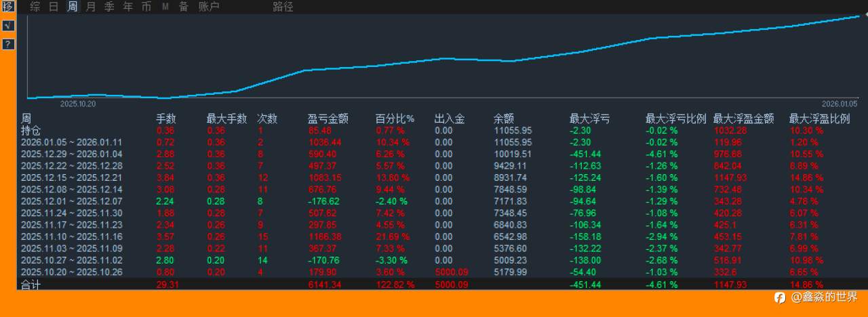Click the 余额 column header
868x317 pixels.
point(504,119)
